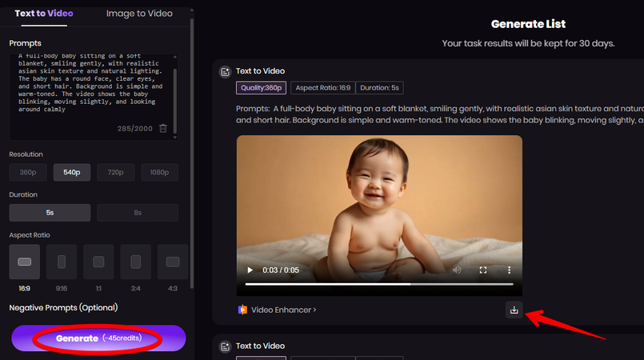
Task: Clear the prompt with the trash icon
Action: point(163,129)
